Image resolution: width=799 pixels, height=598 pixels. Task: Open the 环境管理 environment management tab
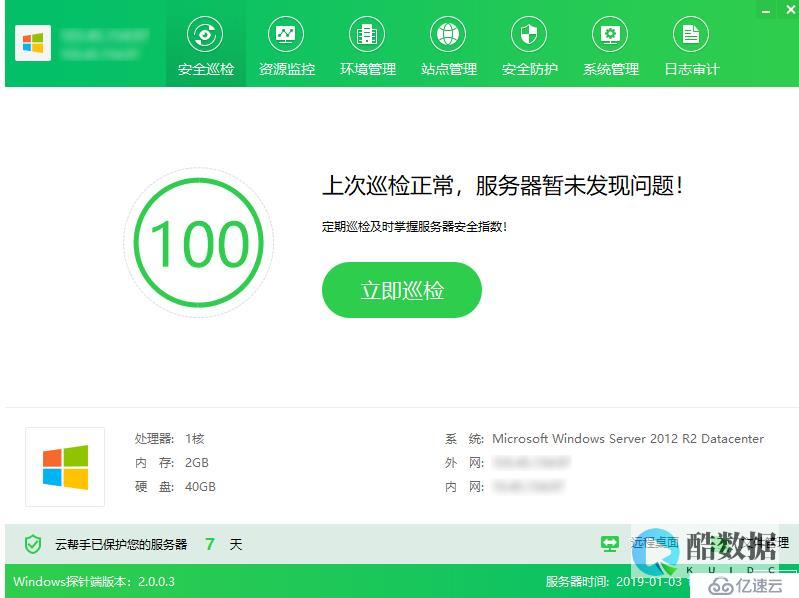(x=367, y=46)
